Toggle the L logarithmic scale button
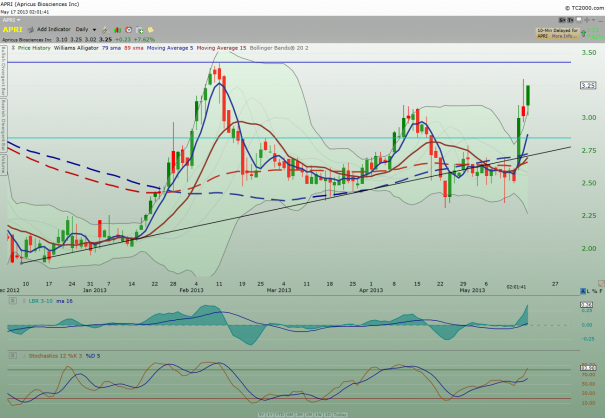This screenshot has width=605, height=418. click(589, 291)
